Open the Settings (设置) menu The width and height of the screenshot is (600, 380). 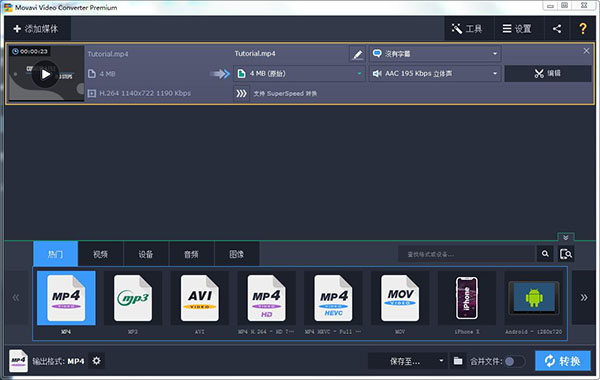click(x=518, y=29)
